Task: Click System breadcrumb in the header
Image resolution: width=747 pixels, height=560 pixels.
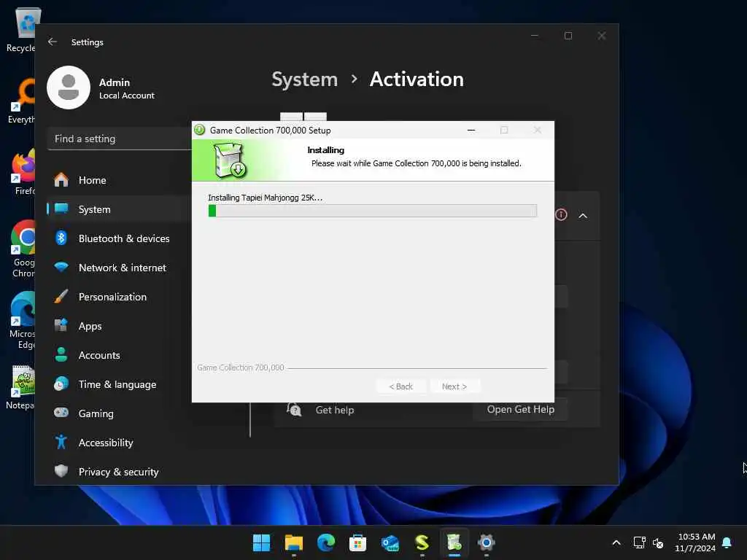Action: coord(304,79)
